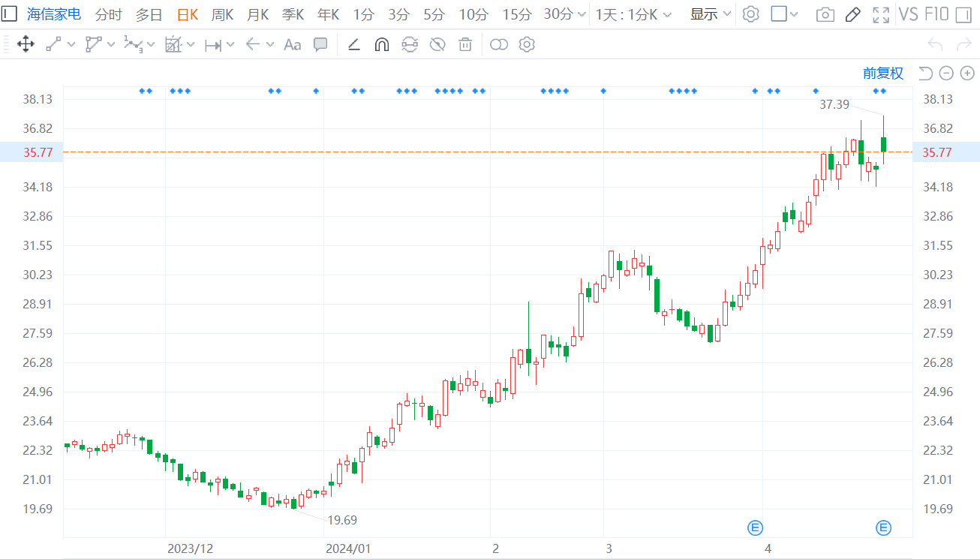
Task: Select the comment bubble note tool
Action: tap(320, 45)
